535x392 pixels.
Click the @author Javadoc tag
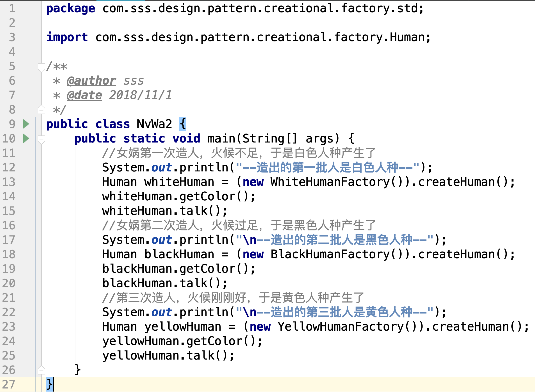pyautogui.click(x=91, y=81)
